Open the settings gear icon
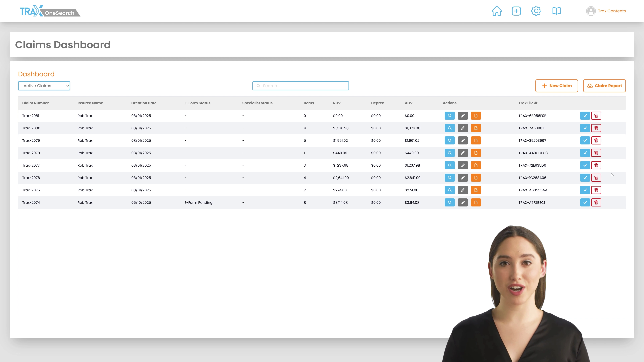Image resolution: width=644 pixels, height=362 pixels. tap(536, 11)
